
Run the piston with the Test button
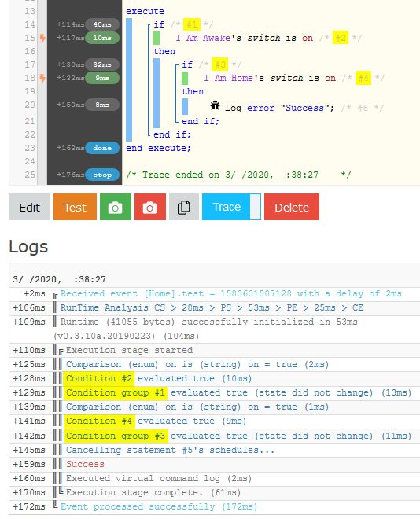pos(76,207)
